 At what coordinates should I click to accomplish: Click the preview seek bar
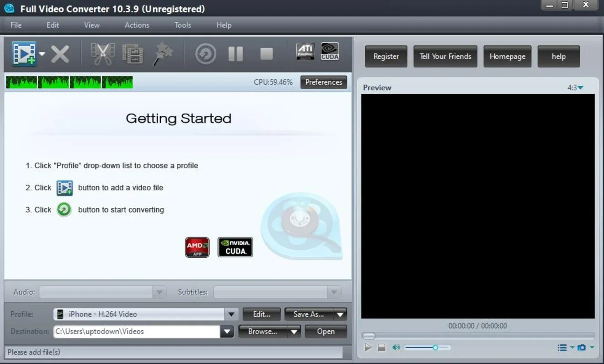[x=478, y=336]
